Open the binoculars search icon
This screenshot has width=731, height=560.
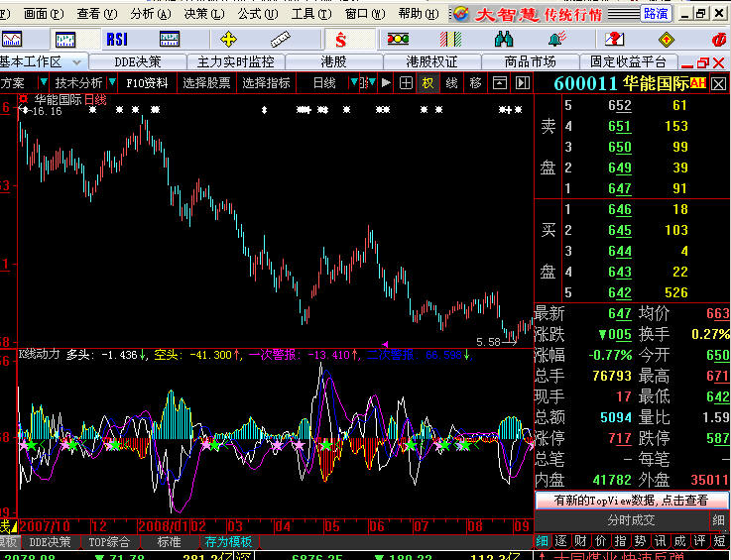(x=504, y=39)
